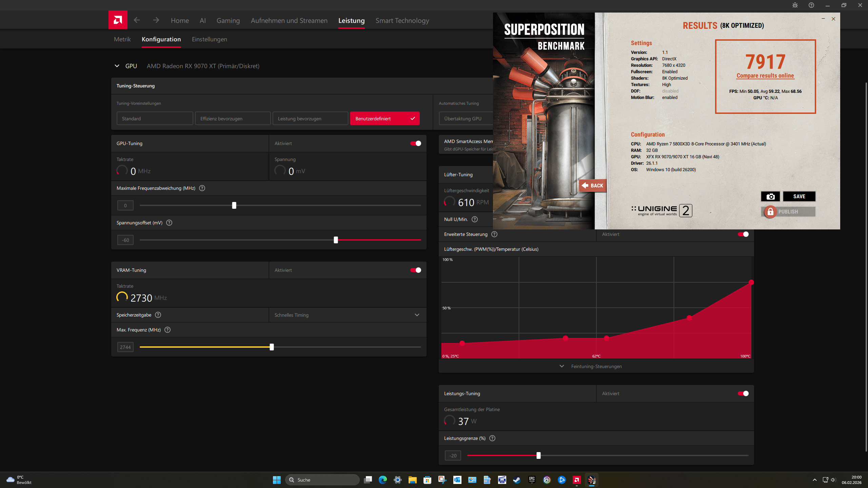Open Steam from the taskbar

coord(517,480)
